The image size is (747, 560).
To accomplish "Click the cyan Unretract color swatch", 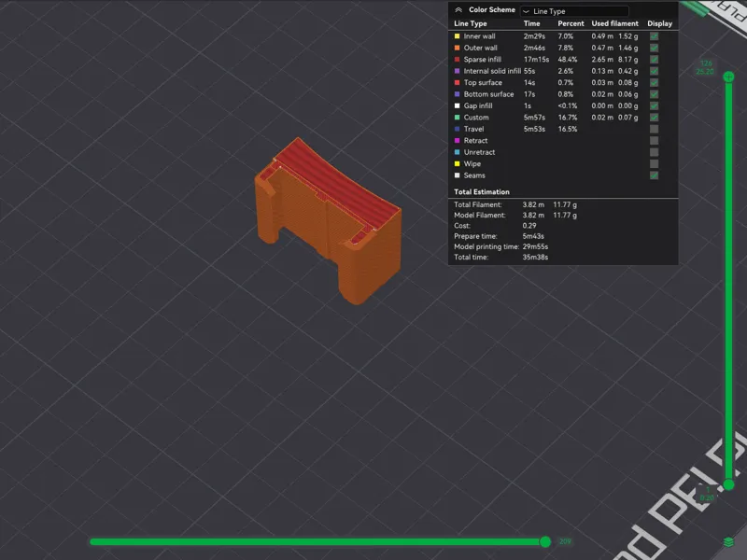I will click(457, 152).
